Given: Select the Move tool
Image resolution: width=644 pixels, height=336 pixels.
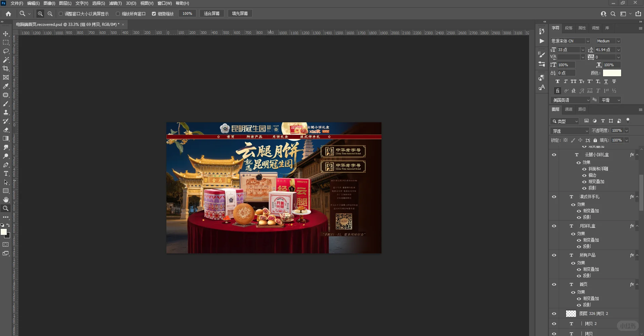Looking at the screenshot, I should [6, 34].
